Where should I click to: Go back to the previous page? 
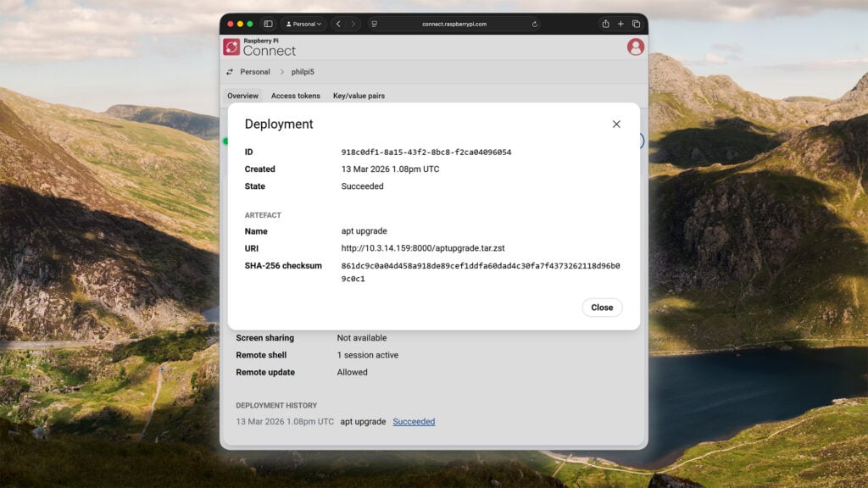[x=338, y=25]
